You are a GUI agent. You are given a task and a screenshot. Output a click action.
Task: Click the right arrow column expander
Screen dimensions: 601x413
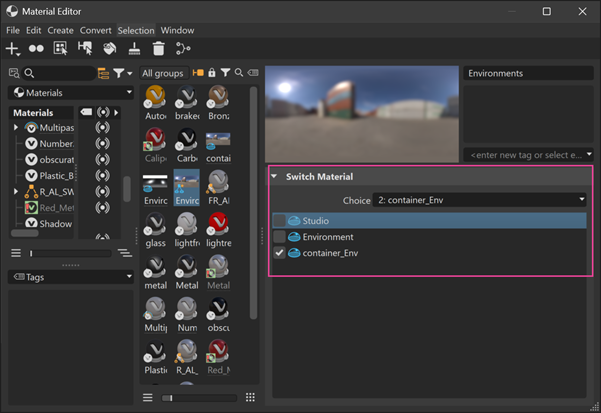point(116,112)
